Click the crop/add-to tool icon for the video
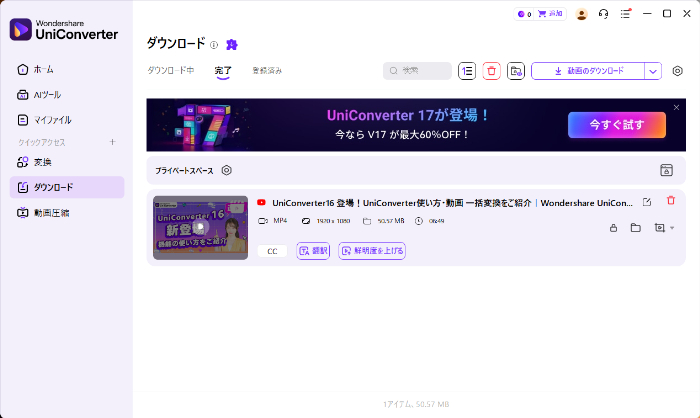This screenshot has height=418, width=700. (x=659, y=228)
